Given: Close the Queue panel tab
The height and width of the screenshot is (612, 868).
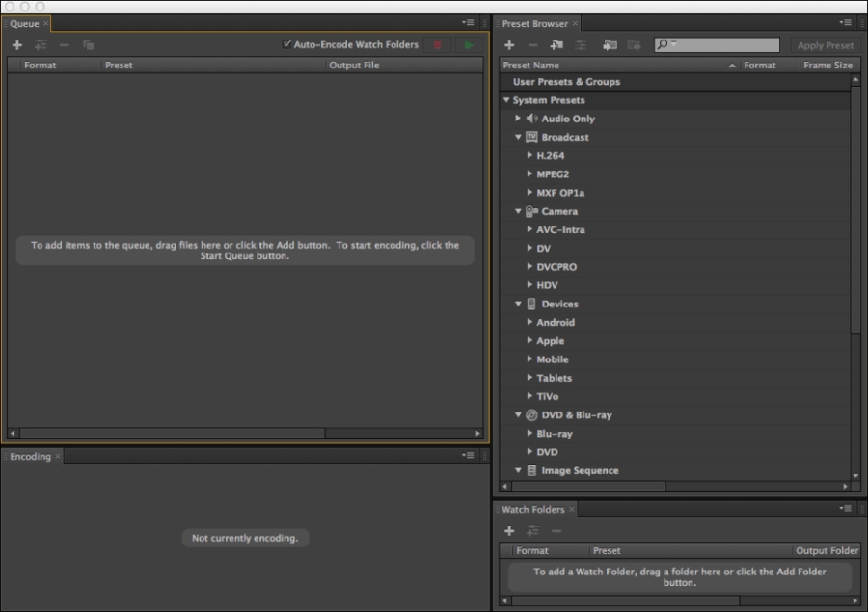Looking at the screenshot, I should (x=46, y=23).
